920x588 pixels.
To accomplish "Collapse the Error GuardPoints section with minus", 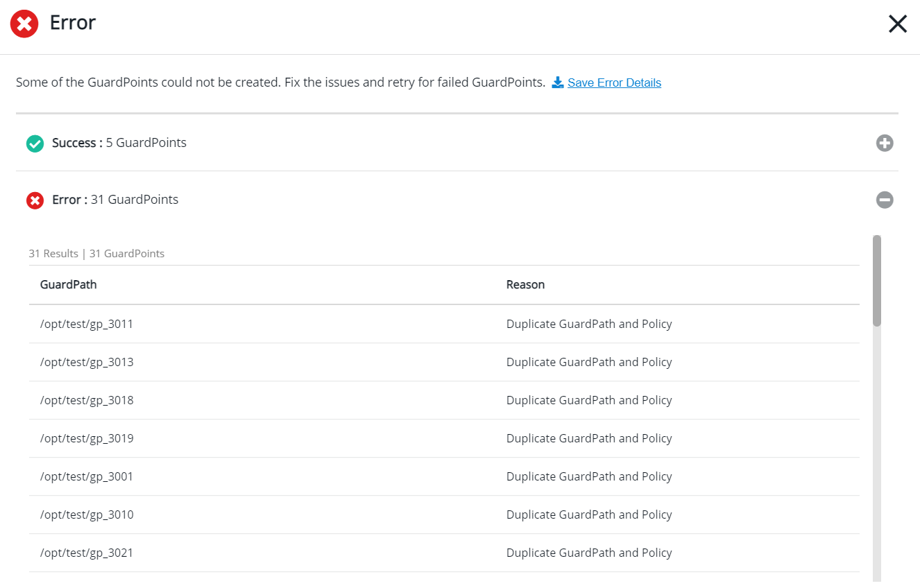I will tap(884, 200).
